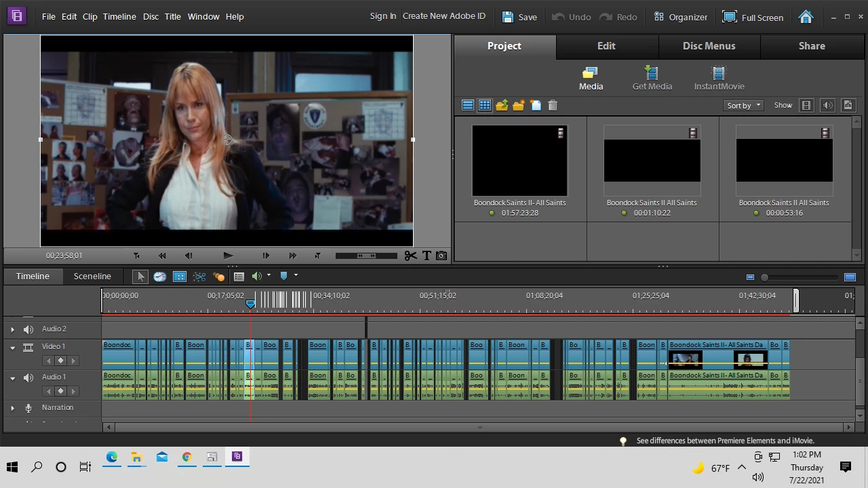Click the Split Clip scissors icon
This screenshot has height=488, width=868.
point(410,256)
